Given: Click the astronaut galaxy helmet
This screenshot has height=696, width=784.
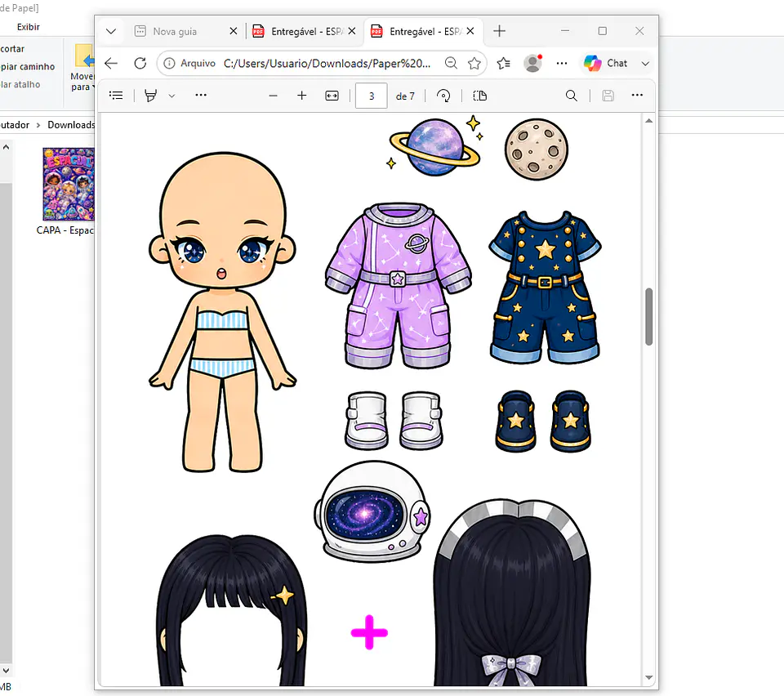Looking at the screenshot, I should (372, 511).
